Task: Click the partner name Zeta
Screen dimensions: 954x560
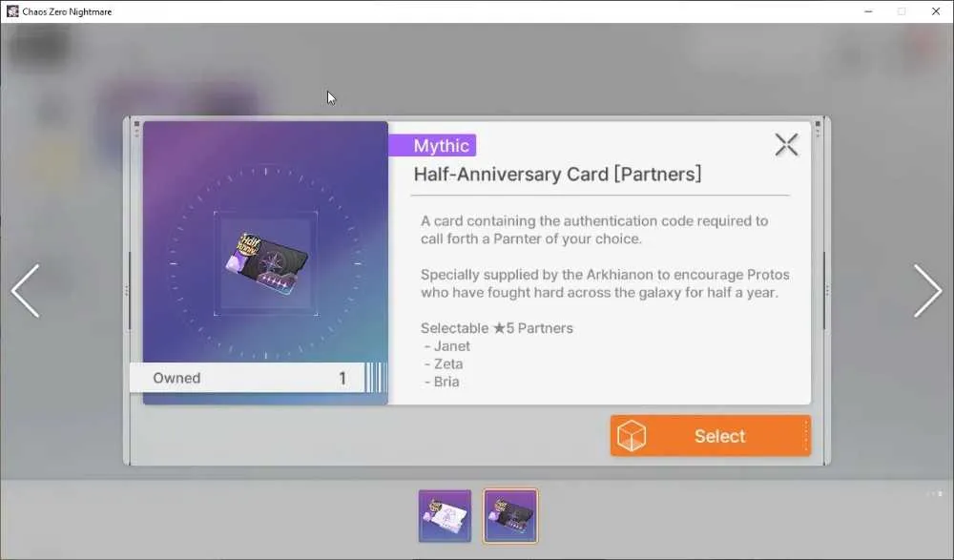Action: [x=448, y=364]
